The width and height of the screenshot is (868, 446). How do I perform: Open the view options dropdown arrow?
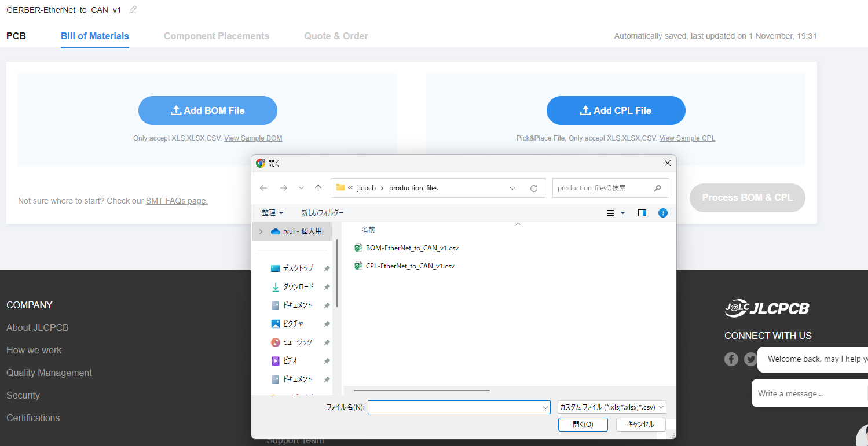tap(623, 213)
